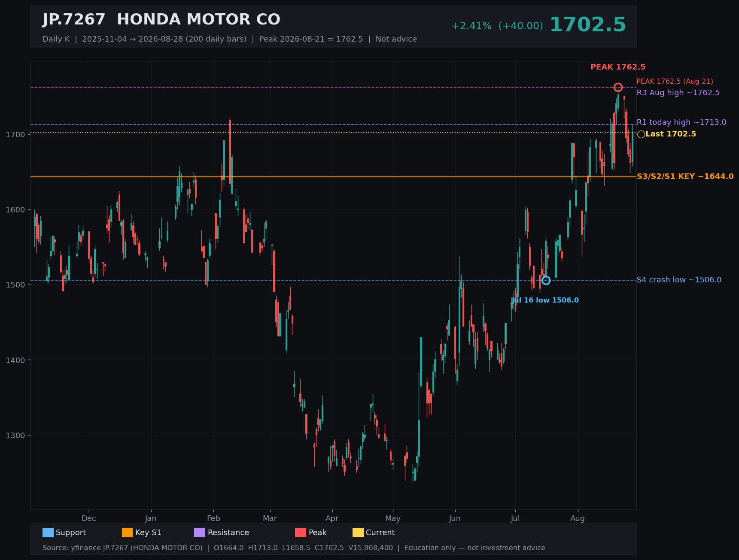This screenshot has height=560, width=739.
Task: Click the "R1 today high ~1713.0" resistance label
Action: tap(681, 122)
